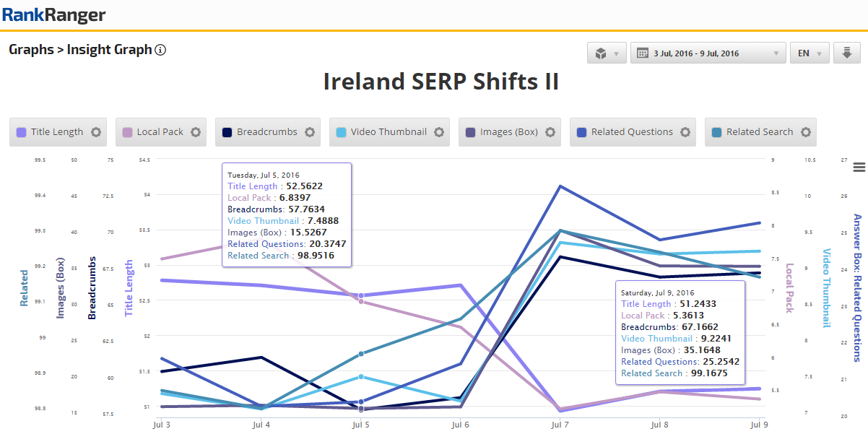Image resolution: width=868 pixels, height=434 pixels.
Task: Expand the EN language dropdown
Action: pyautogui.click(x=810, y=53)
